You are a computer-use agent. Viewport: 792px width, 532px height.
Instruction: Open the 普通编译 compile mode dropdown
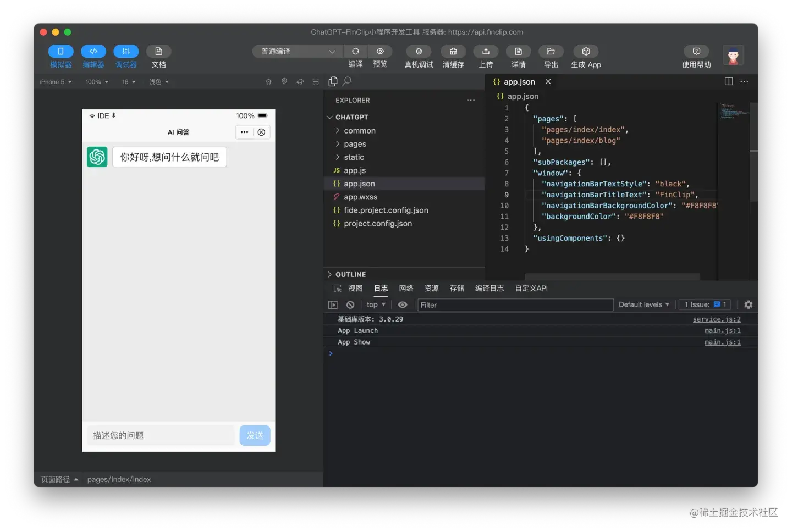pos(298,51)
